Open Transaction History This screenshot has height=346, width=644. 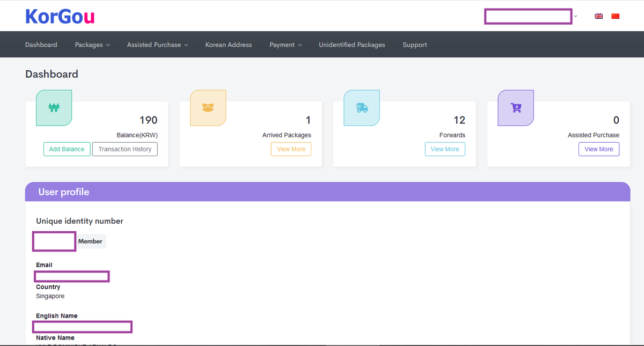(x=125, y=149)
